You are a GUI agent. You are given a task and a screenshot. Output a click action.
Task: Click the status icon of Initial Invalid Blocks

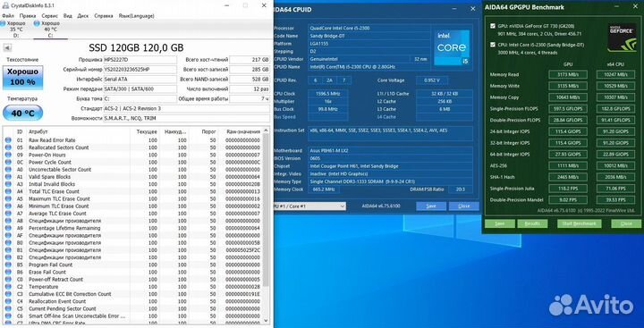(8, 184)
